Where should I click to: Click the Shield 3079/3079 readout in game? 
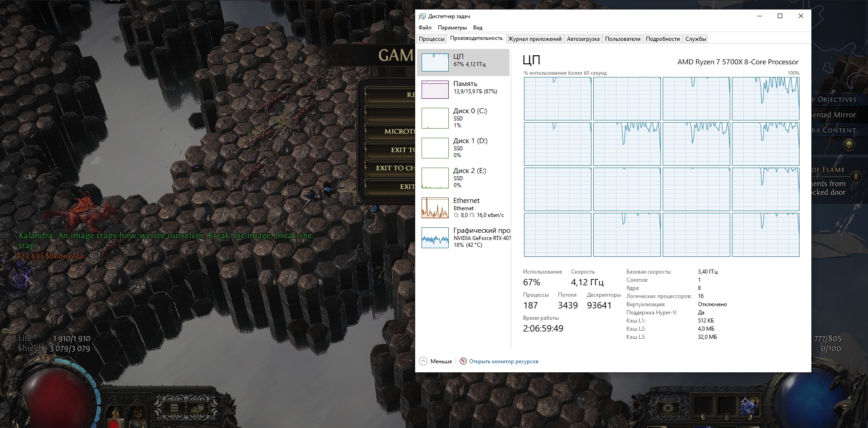(54, 348)
